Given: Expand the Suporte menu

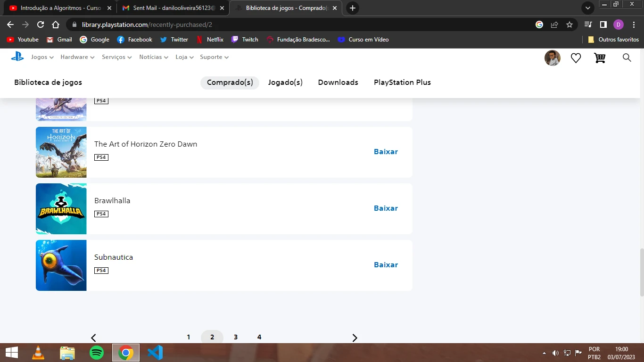Looking at the screenshot, I should tap(215, 57).
